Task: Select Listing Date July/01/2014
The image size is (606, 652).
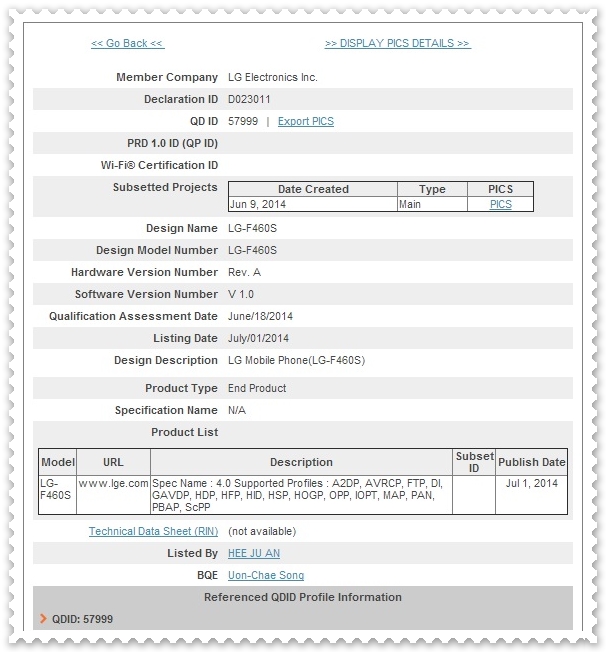Action: tap(258, 338)
